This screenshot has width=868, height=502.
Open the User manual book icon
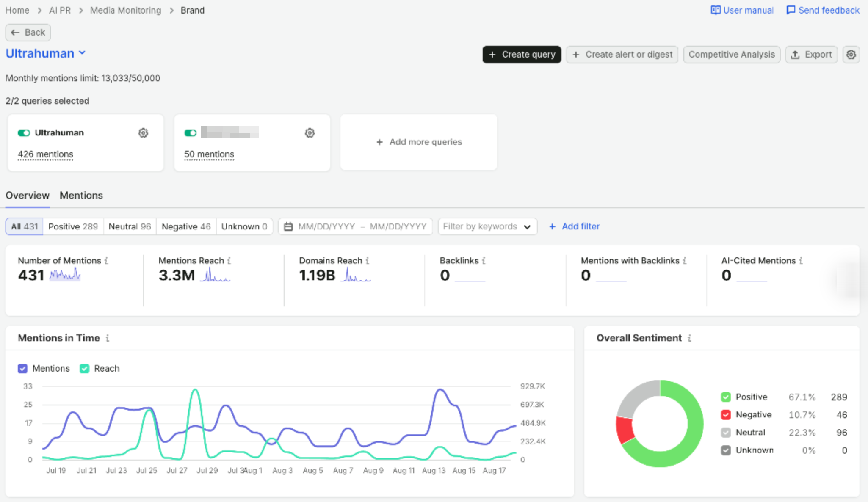(715, 10)
